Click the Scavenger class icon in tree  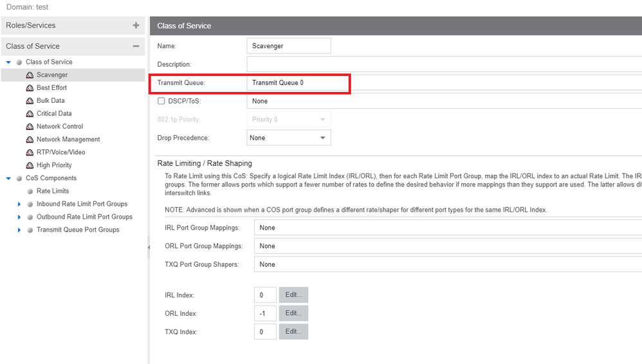click(x=30, y=75)
